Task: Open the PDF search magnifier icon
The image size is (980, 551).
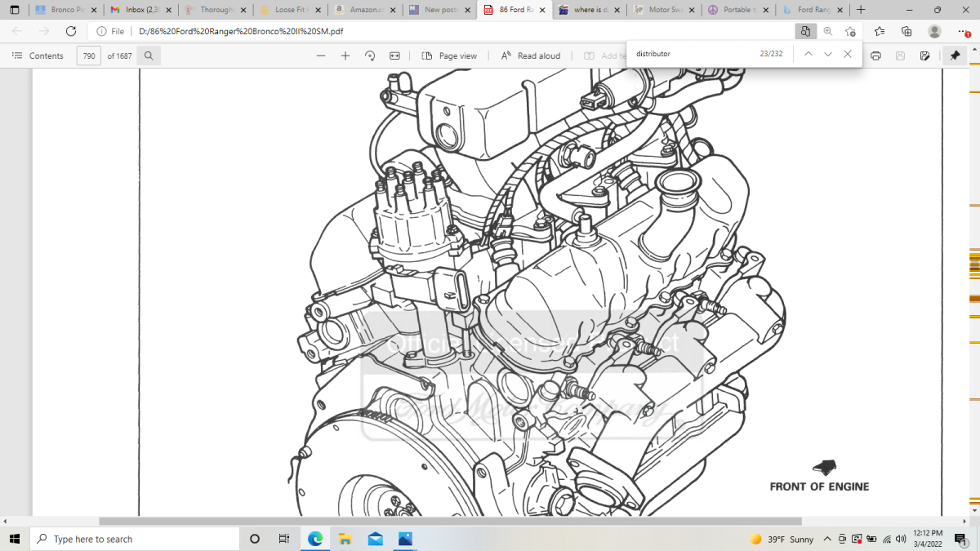Action: [149, 56]
